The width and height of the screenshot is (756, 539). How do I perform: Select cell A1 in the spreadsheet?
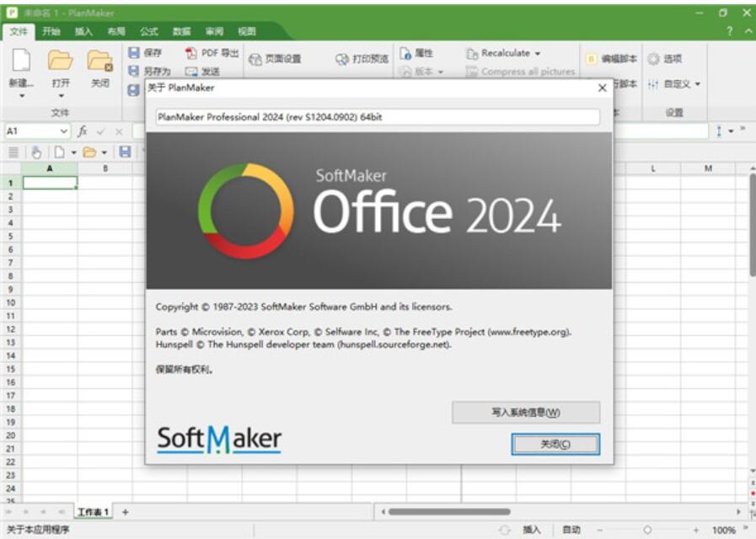click(x=50, y=183)
